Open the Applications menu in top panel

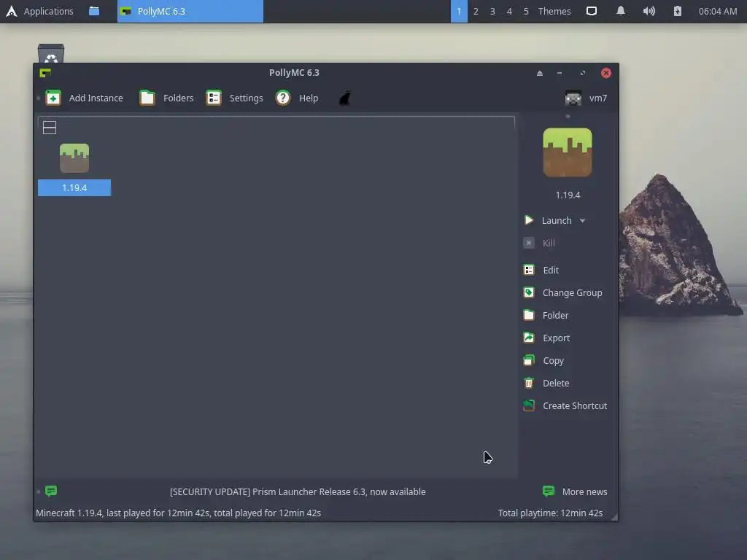pos(40,11)
